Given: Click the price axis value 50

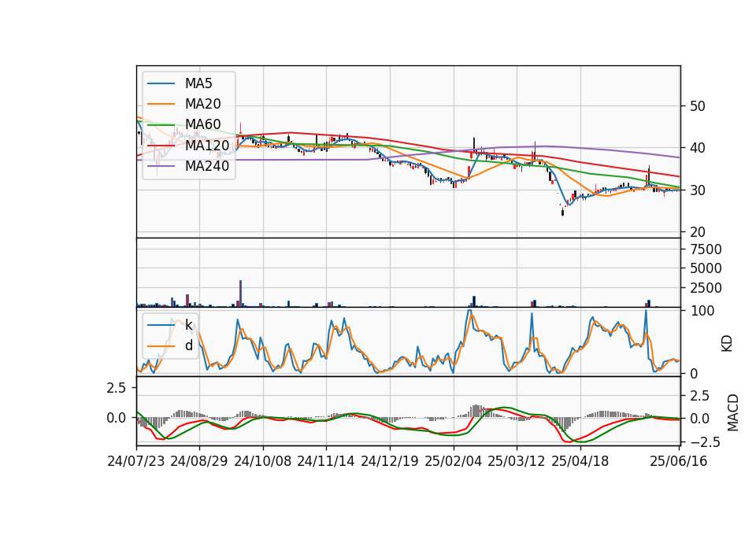Looking at the screenshot, I should point(697,106).
